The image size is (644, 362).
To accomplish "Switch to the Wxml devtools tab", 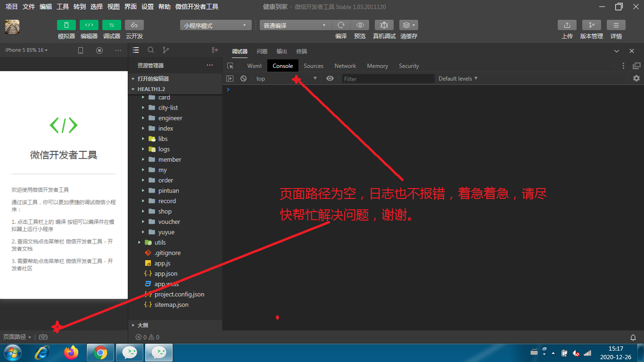I will pos(254,66).
